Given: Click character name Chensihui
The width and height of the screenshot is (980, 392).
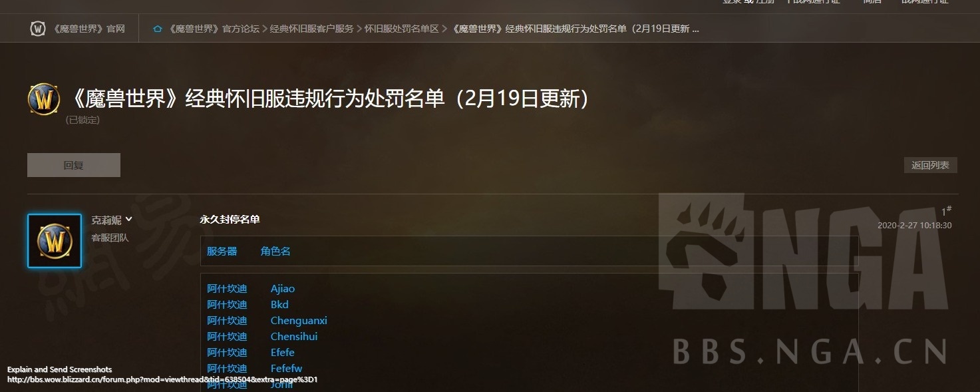Looking at the screenshot, I should 294,336.
